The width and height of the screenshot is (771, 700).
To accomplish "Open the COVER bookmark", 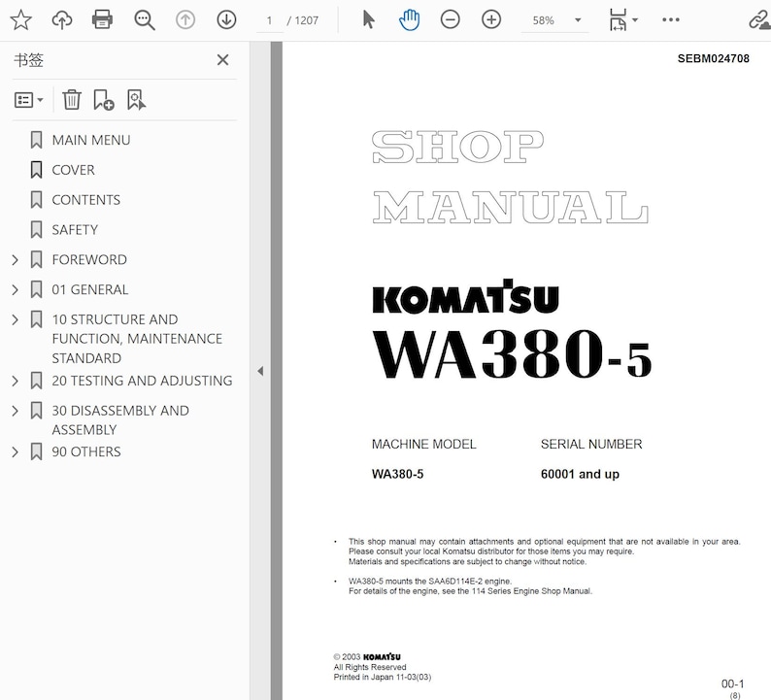I will tap(73, 170).
